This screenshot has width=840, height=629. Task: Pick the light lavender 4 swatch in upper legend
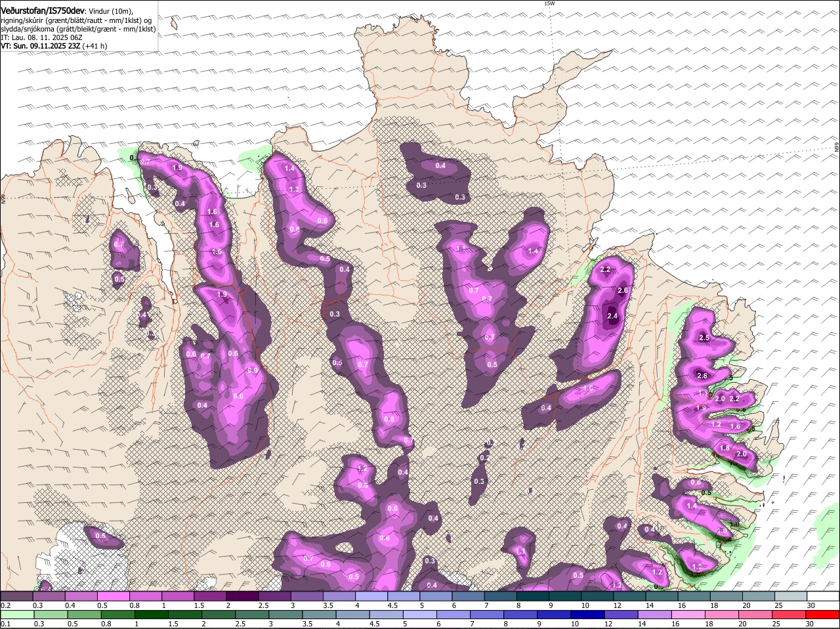(372, 596)
